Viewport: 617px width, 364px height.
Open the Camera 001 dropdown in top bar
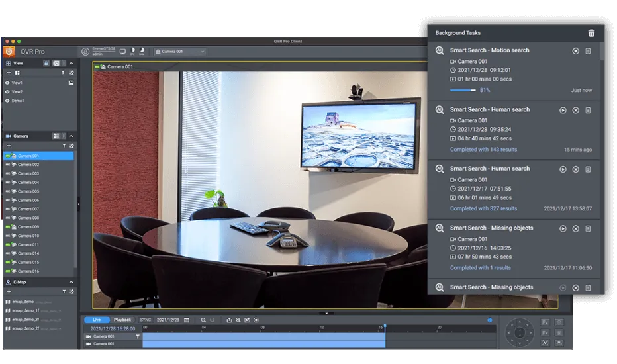tap(180, 52)
